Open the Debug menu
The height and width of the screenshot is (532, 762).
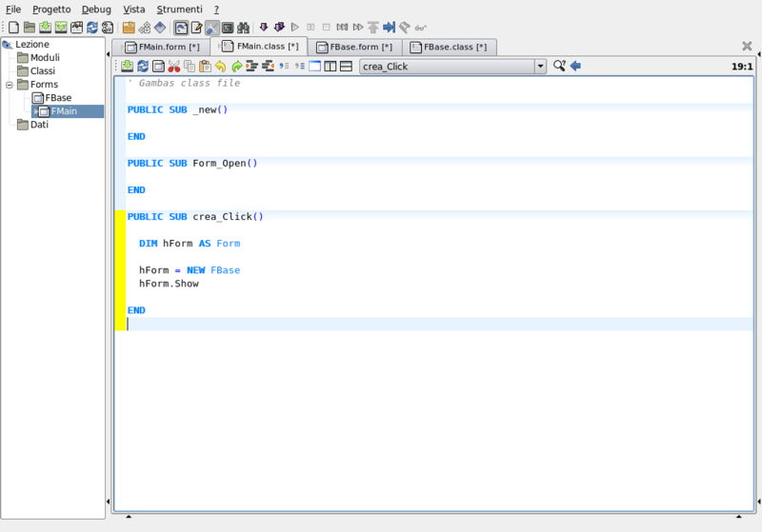pyautogui.click(x=96, y=10)
